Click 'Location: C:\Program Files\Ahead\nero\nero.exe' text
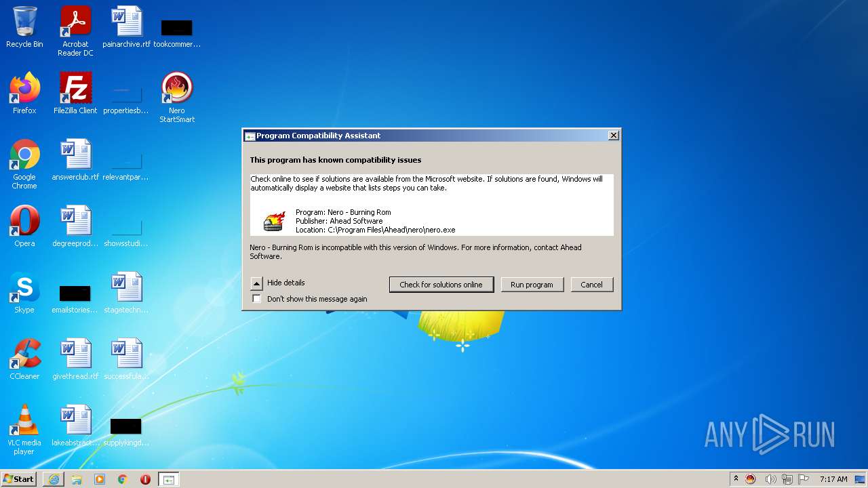Image resolution: width=868 pixels, height=488 pixels. (375, 230)
